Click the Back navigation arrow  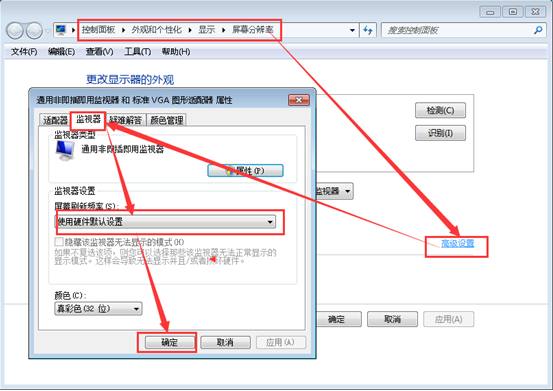coord(15,31)
